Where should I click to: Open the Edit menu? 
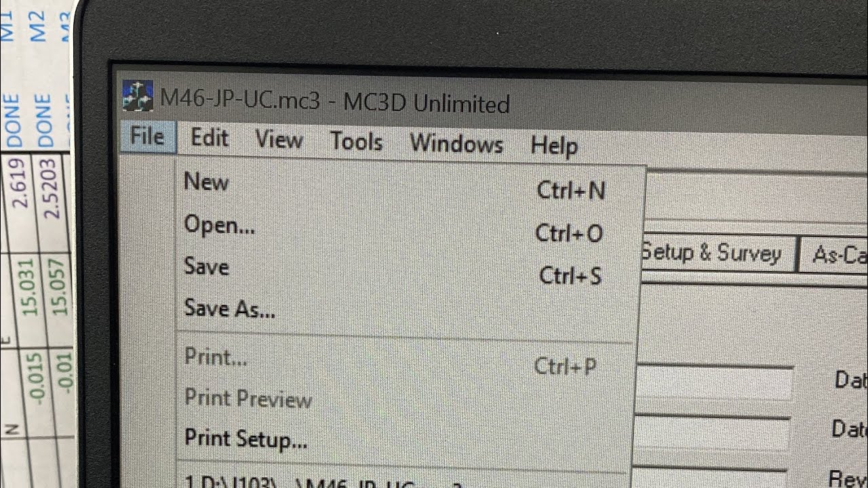(x=210, y=138)
